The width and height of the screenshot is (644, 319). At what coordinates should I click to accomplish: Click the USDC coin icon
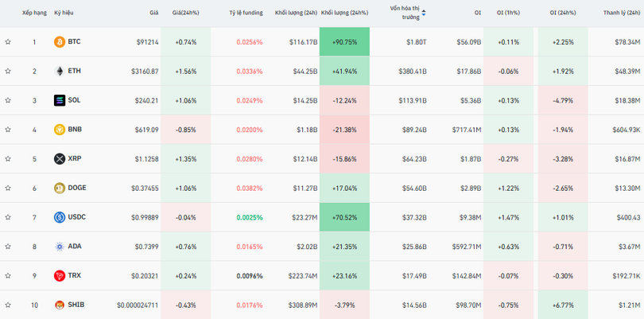tap(59, 217)
